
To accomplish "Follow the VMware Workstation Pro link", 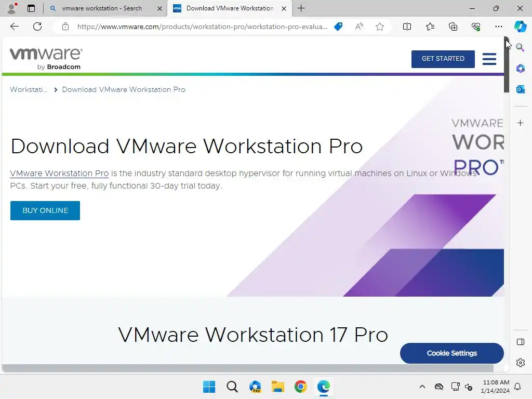I will (59, 174).
